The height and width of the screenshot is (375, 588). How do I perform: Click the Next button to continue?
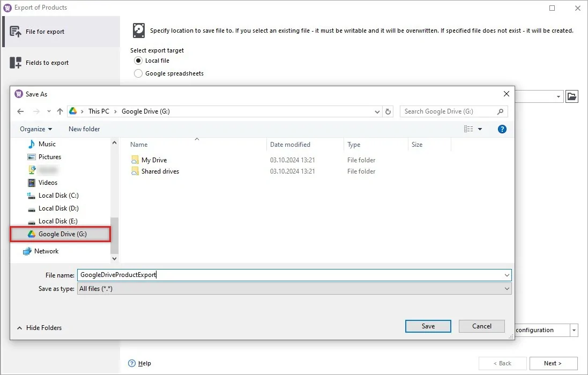pyautogui.click(x=553, y=363)
